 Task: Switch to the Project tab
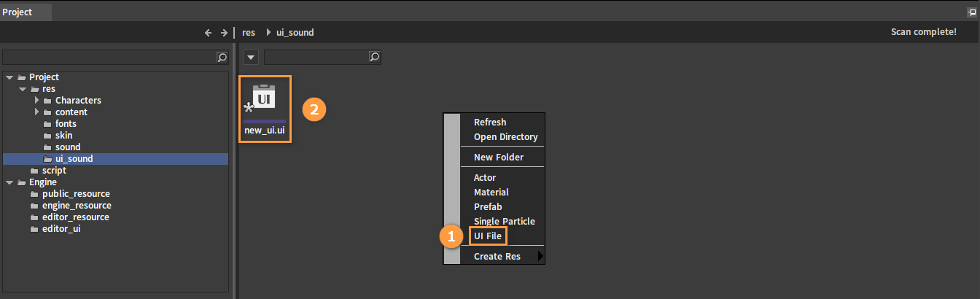coord(17,12)
